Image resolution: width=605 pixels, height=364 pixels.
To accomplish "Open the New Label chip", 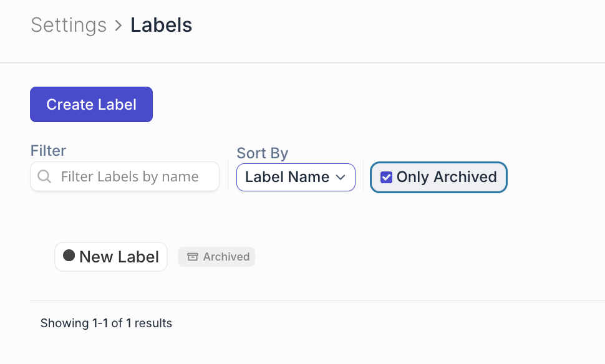I will click(111, 257).
